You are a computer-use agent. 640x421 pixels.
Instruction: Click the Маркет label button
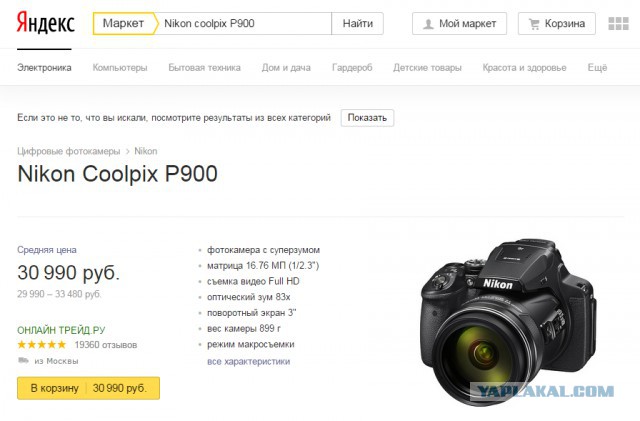(x=123, y=23)
